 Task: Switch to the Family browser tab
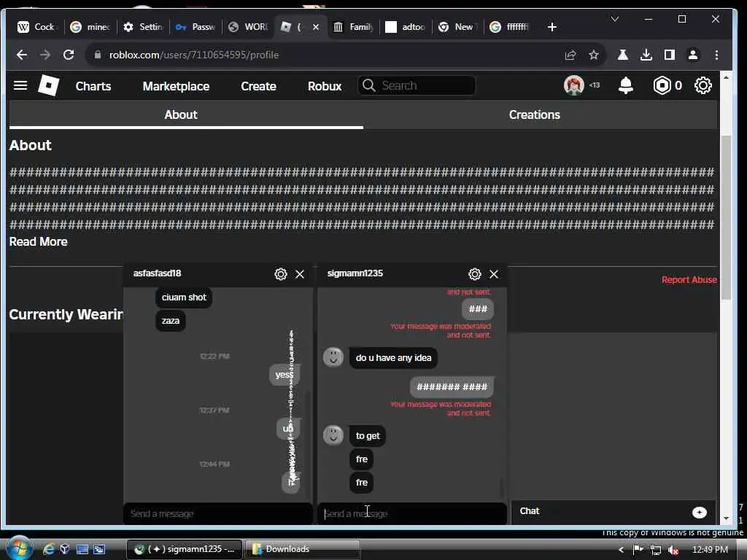pyautogui.click(x=353, y=27)
